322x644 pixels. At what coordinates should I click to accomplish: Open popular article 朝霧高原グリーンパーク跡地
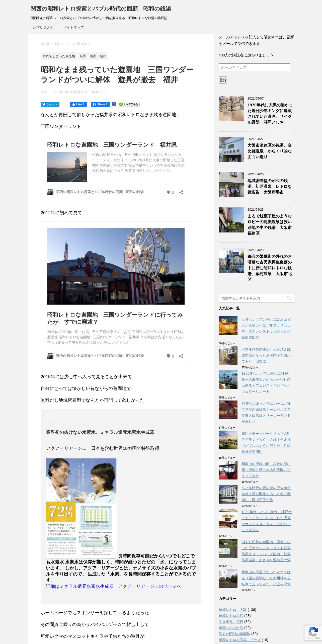coord(266,551)
